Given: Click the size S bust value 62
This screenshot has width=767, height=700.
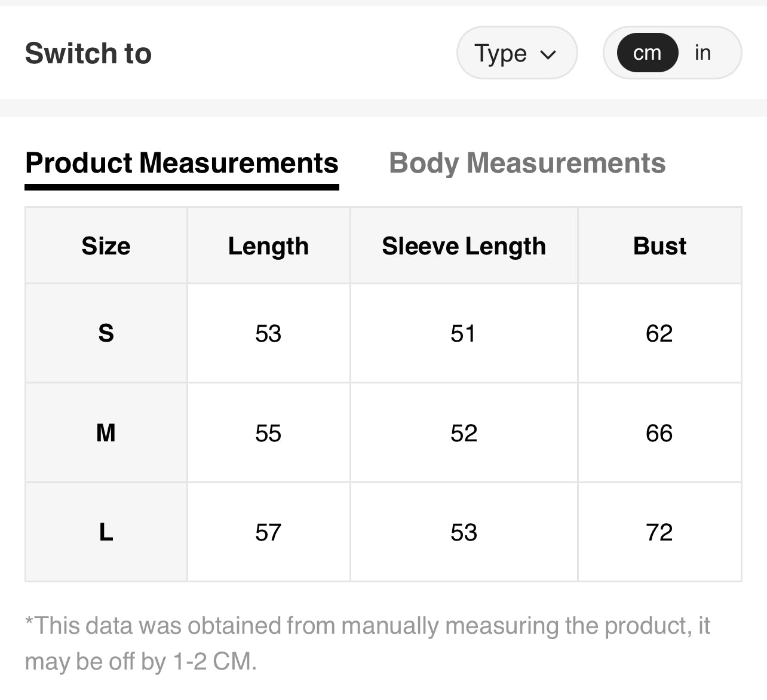Looking at the screenshot, I should [659, 333].
